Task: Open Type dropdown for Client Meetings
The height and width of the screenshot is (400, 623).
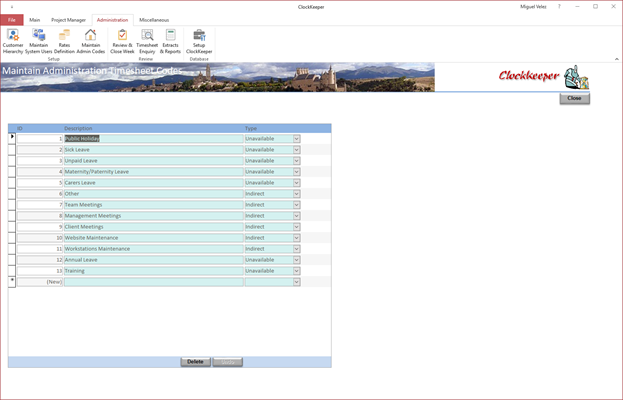Action: pos(296,227)
